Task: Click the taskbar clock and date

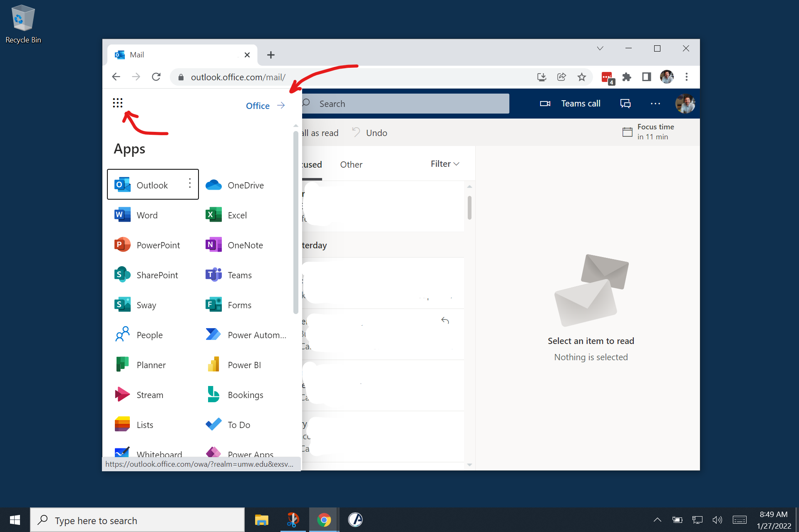Action: [x=774, y=520]
